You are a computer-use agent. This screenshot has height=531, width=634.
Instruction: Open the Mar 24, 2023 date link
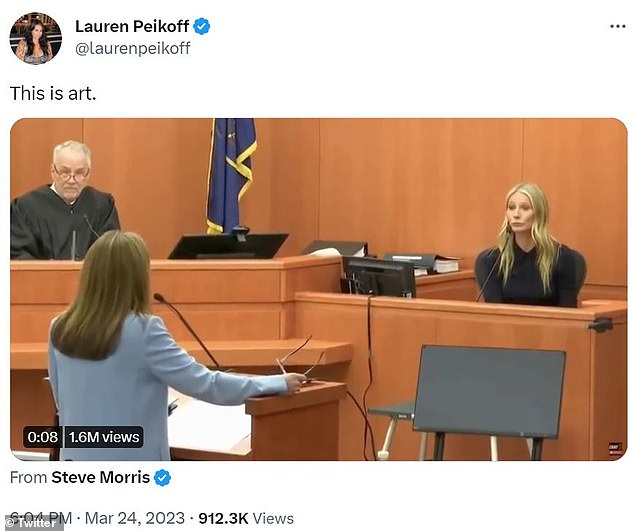click(x=135, y=518)
